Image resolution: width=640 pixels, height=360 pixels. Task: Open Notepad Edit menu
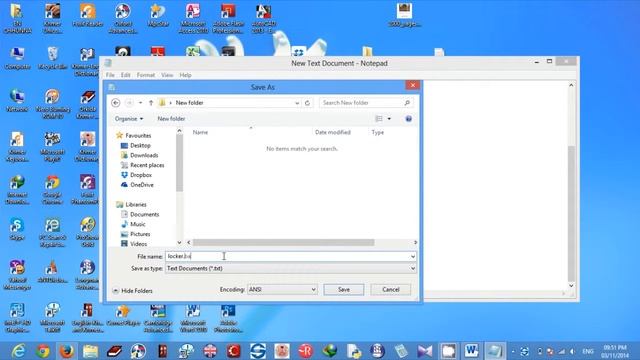125,75
